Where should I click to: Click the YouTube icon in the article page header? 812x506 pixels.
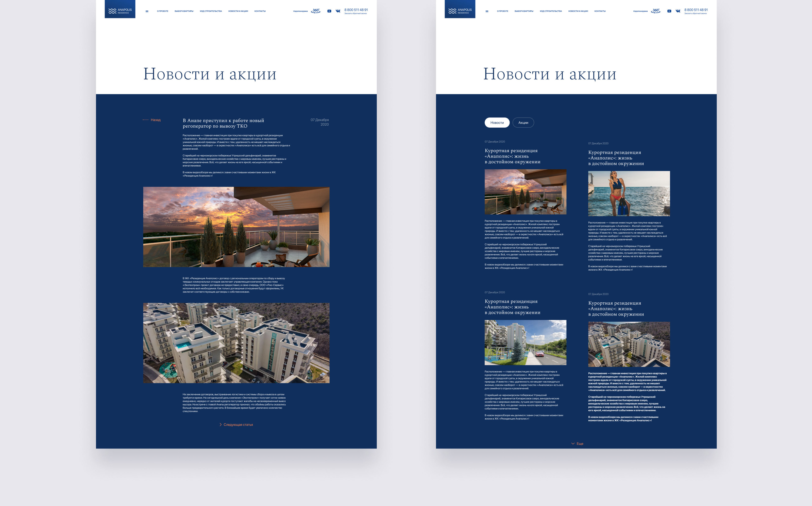(329, 11)
